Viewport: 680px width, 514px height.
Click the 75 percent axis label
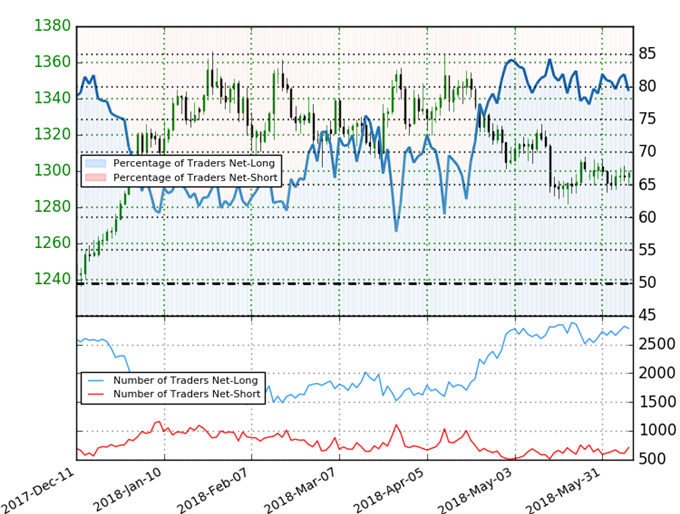[x=647, y=119]
